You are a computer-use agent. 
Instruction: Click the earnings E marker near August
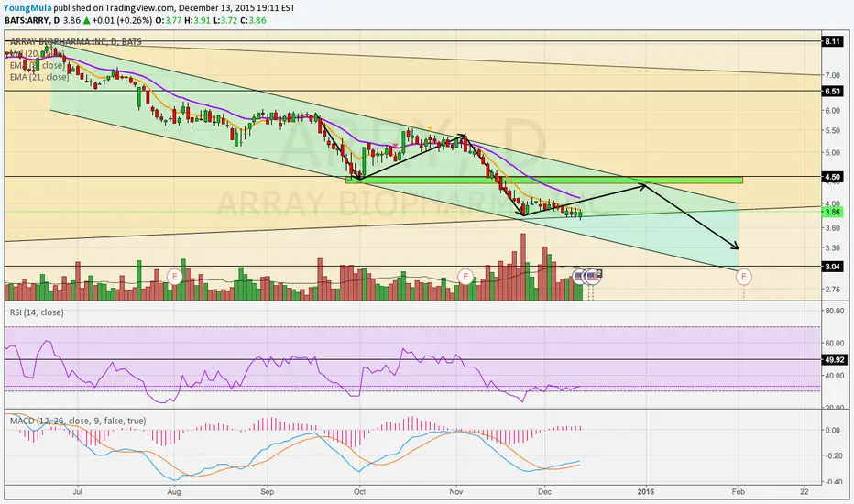174,276
